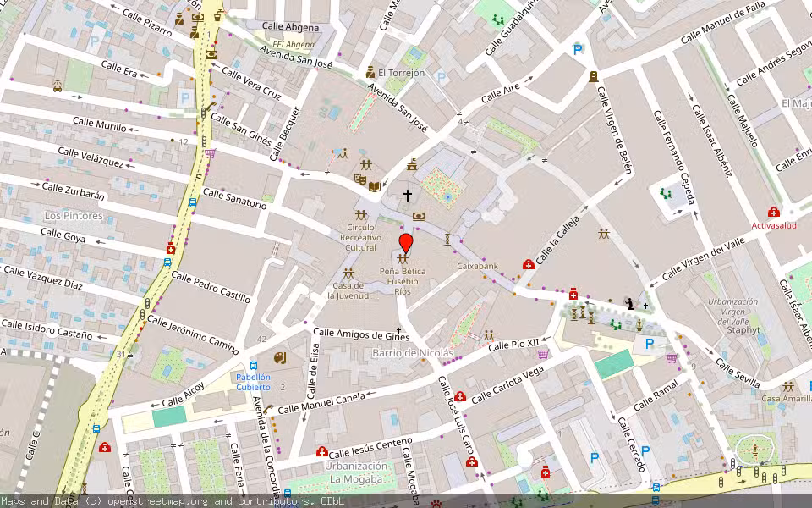812x508 pixels.
Task: Click the statue icon near Virgen del Valle
Action: click(629, 304)
